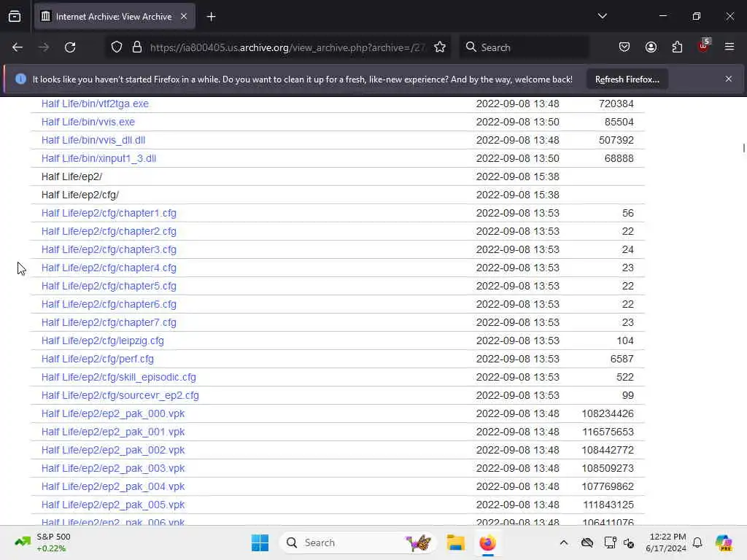
Task: Download ep2_pak_000.vpk
Action: 113,414
